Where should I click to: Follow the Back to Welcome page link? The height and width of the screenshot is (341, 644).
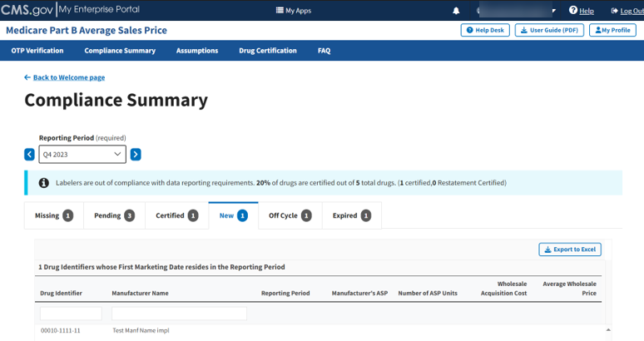click(69, 77)
